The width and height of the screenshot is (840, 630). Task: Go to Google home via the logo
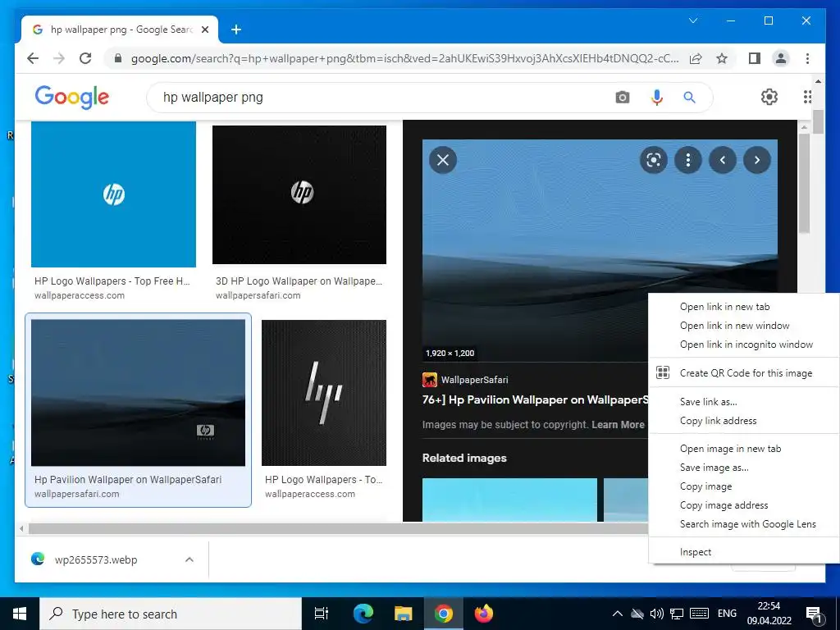point(72,97)
